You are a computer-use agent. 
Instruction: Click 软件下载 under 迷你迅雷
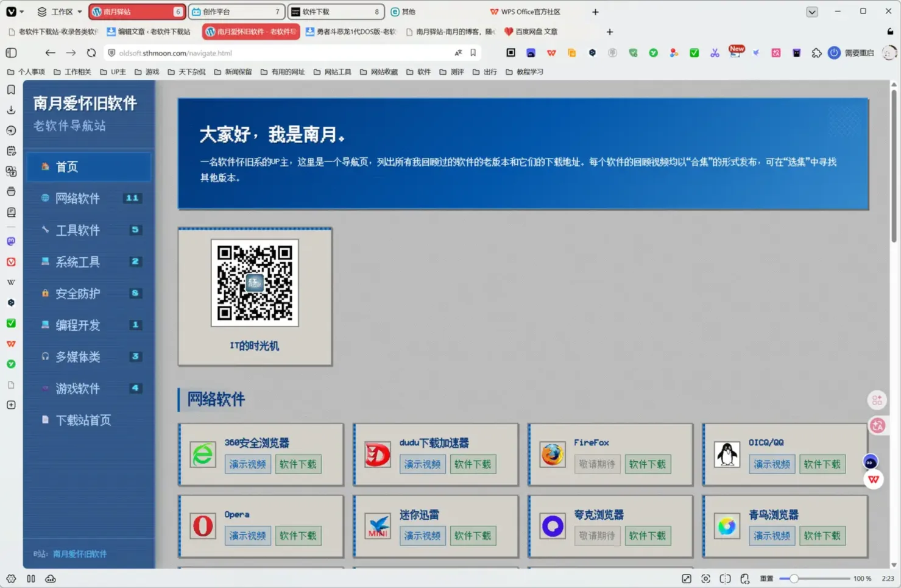point(473,536)
